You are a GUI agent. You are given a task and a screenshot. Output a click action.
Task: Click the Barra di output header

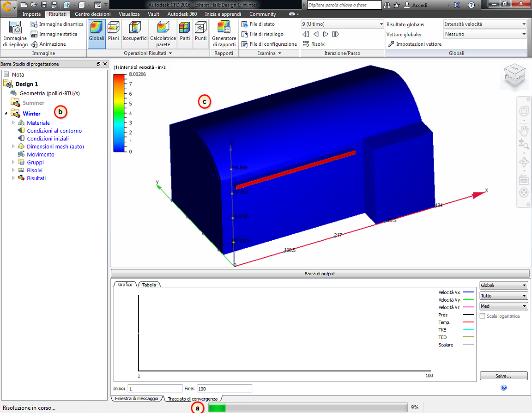[x=320, y=273]
